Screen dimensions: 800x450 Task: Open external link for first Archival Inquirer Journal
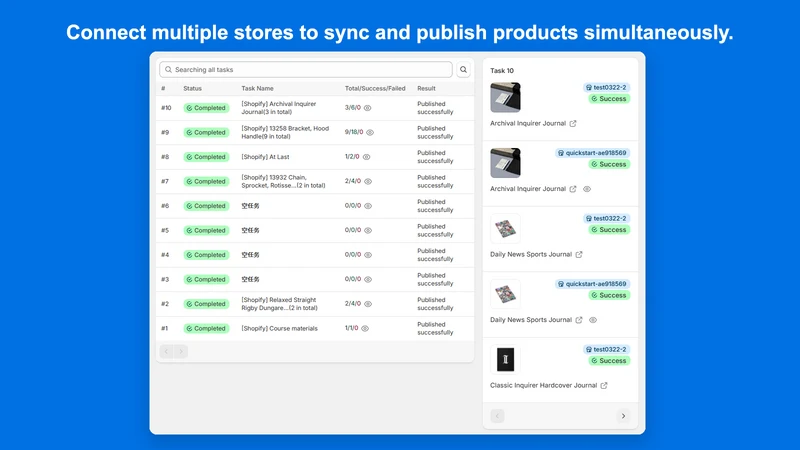[x=573, y=123]
